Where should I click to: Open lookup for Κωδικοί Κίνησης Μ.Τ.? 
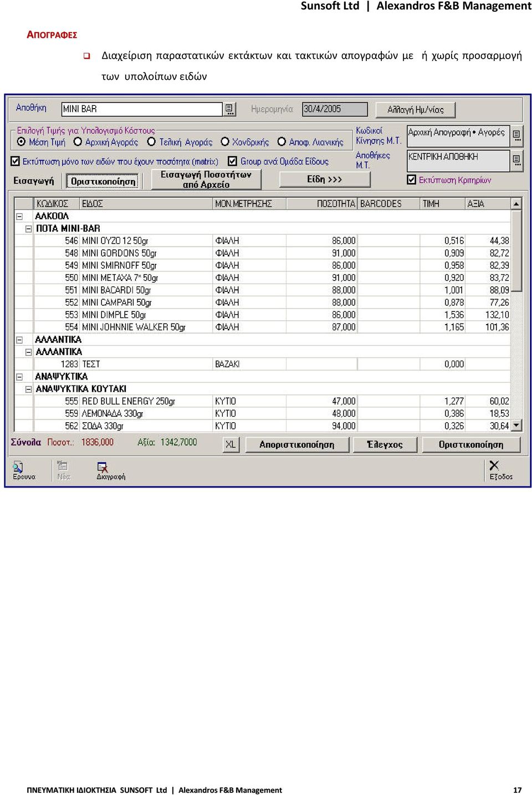516,135
